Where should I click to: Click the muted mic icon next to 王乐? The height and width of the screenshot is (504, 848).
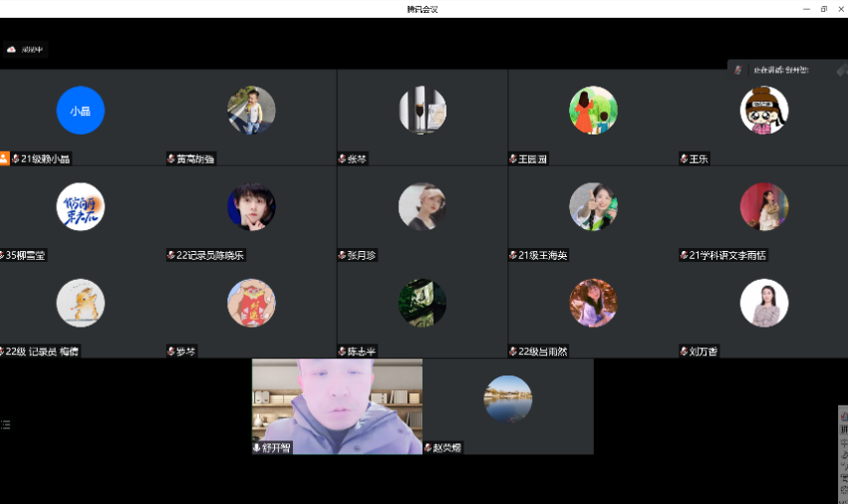pos(684,158)
